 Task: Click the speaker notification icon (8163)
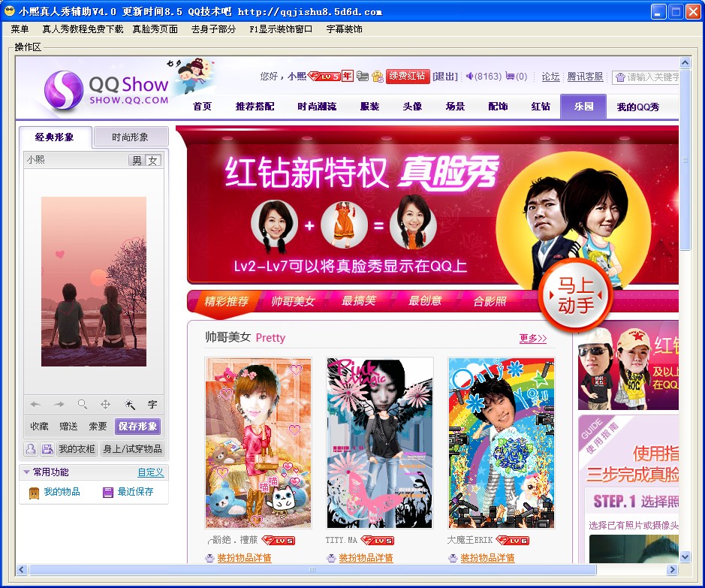[469, 77]
